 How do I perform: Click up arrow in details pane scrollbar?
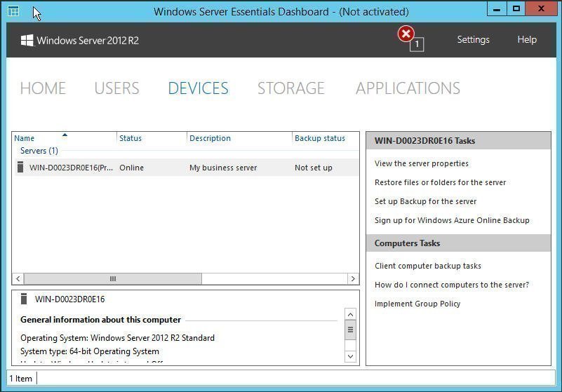point(350,314)
